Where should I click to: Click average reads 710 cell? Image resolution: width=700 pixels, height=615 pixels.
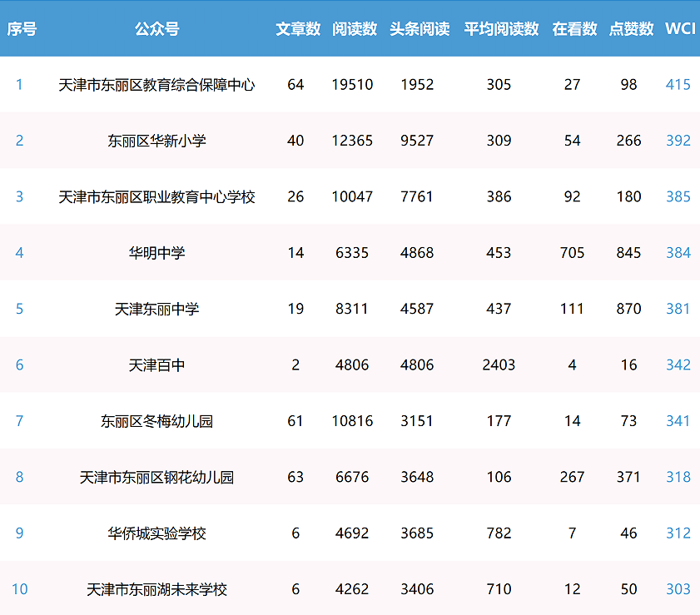click(x=499, y=589)
